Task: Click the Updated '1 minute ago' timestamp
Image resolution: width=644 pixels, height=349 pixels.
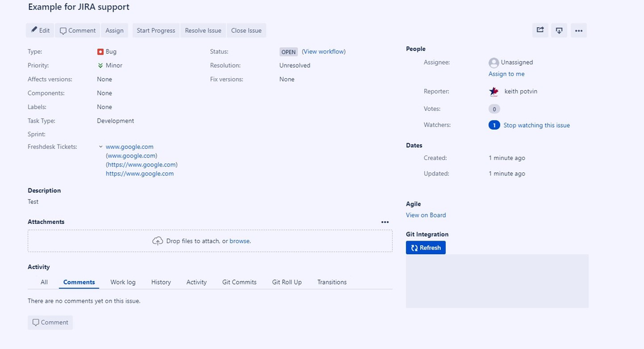Action: (x=507, y=174)
